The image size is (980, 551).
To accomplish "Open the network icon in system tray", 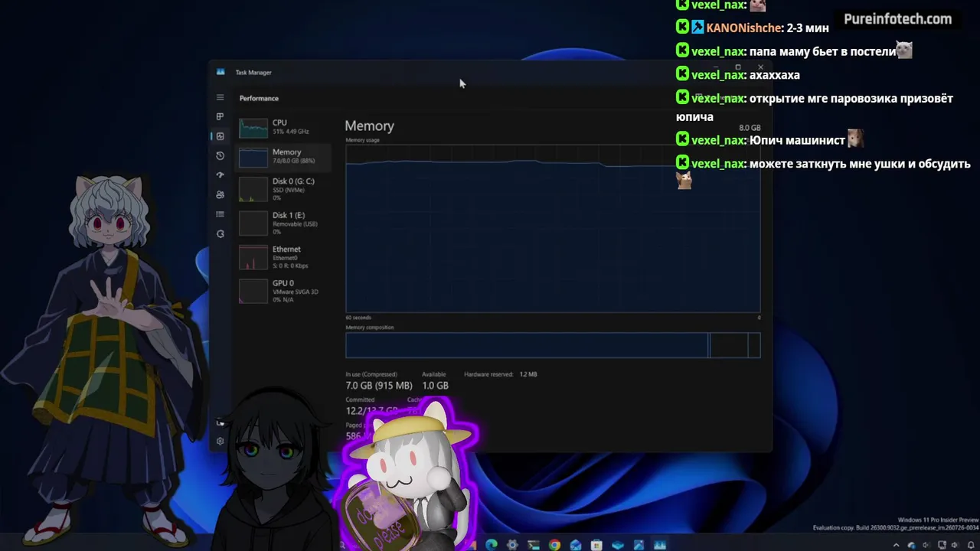I will point(940,545).
